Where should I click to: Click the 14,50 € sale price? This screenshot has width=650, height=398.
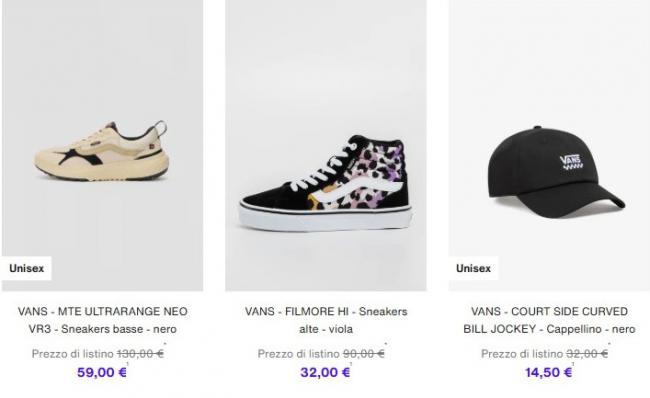click(x=548, y=372)
